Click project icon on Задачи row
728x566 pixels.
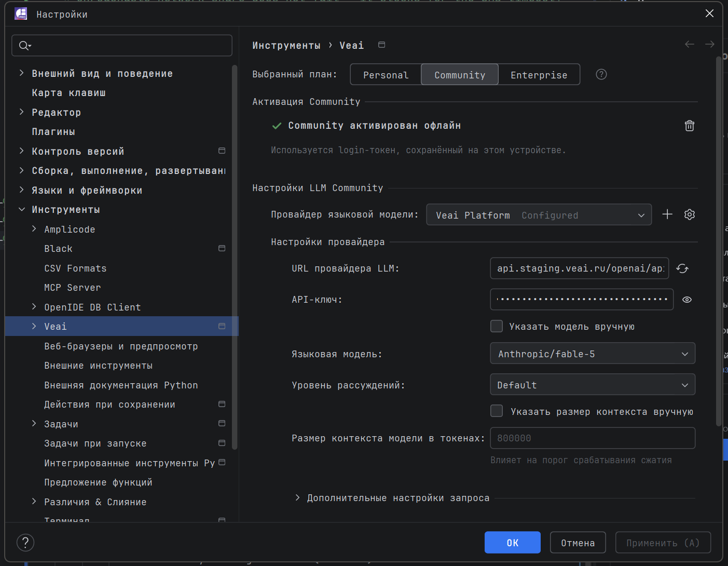[222, 424]
